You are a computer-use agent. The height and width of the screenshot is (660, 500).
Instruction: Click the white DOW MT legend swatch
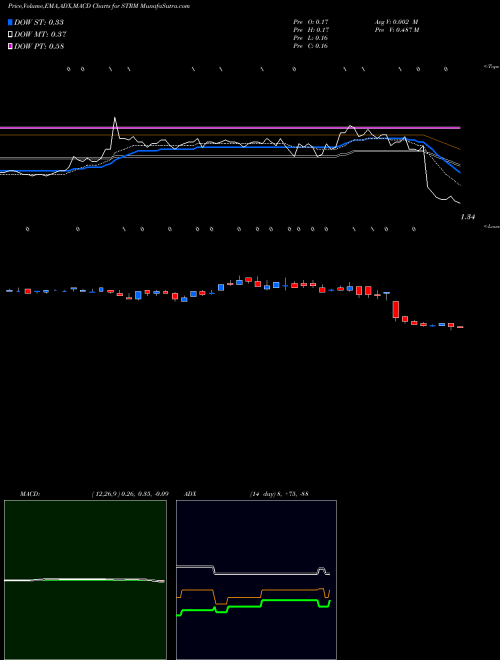coord(10,35)
